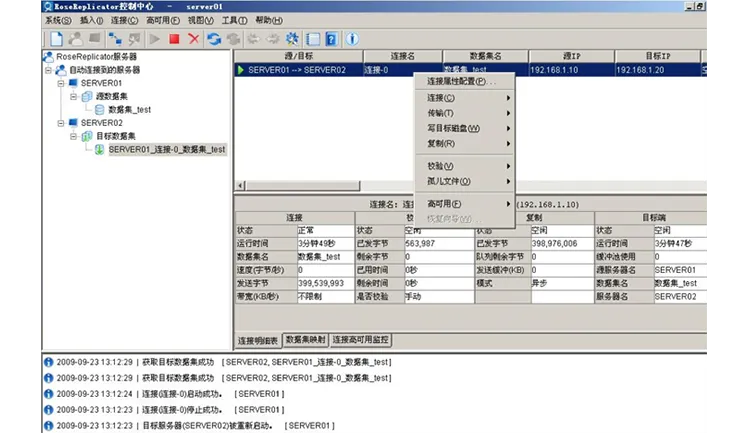Click the red stop square icon
Screen dimensions: 749x433
point(174,39)
